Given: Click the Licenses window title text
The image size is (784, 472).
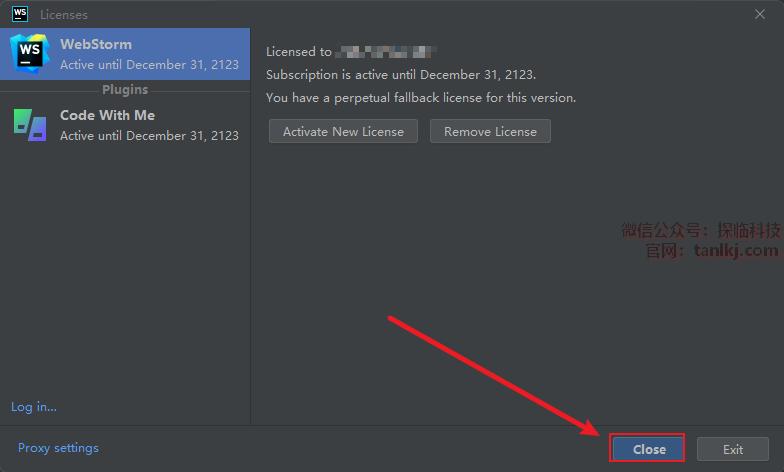Looking at the screenshot, I should [x=64, y=15].
